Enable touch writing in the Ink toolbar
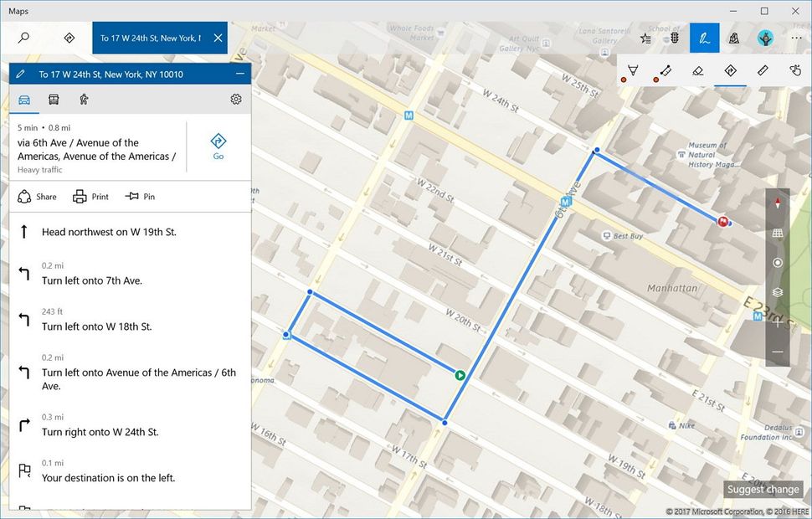The image size is (812, 519). 795,70
